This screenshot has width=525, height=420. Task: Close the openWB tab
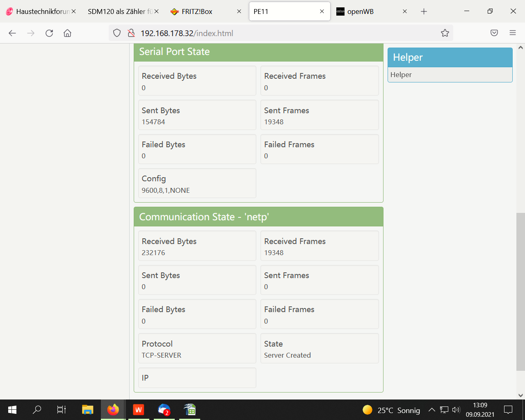[x=405, y=11]
